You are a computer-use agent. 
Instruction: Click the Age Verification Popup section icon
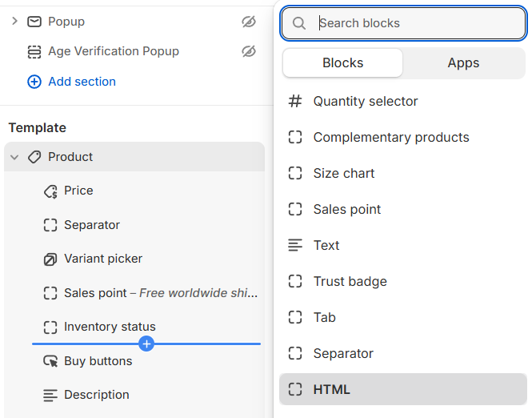click(34, 52)
